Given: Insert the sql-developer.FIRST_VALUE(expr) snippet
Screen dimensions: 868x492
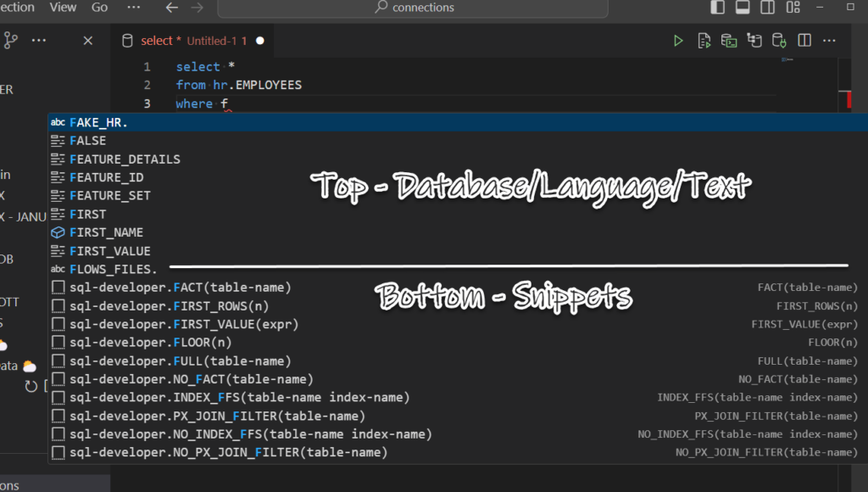Looking at the screenshot, I should click(x=458, y=324).
